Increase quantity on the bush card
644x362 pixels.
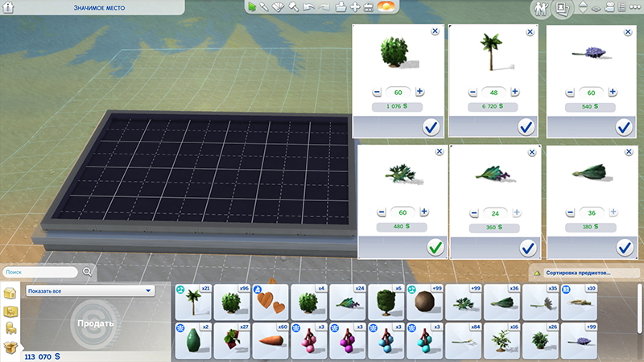point(419,92)
